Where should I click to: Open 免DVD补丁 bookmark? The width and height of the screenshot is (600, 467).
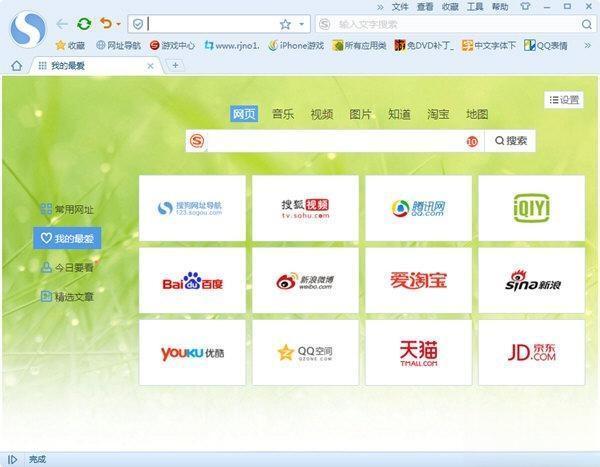click(x=424, y=46)
